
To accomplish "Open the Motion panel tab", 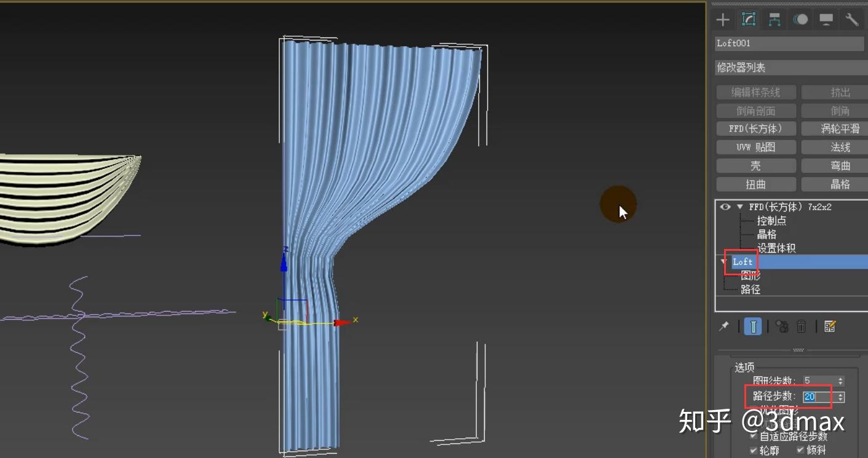I will click(800, 20).
